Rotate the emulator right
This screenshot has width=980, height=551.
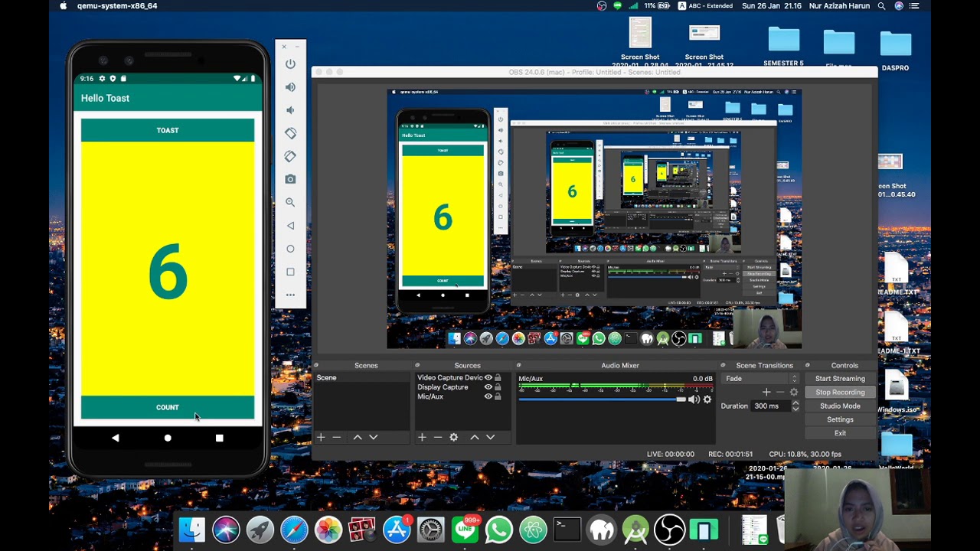pos(290,156)
